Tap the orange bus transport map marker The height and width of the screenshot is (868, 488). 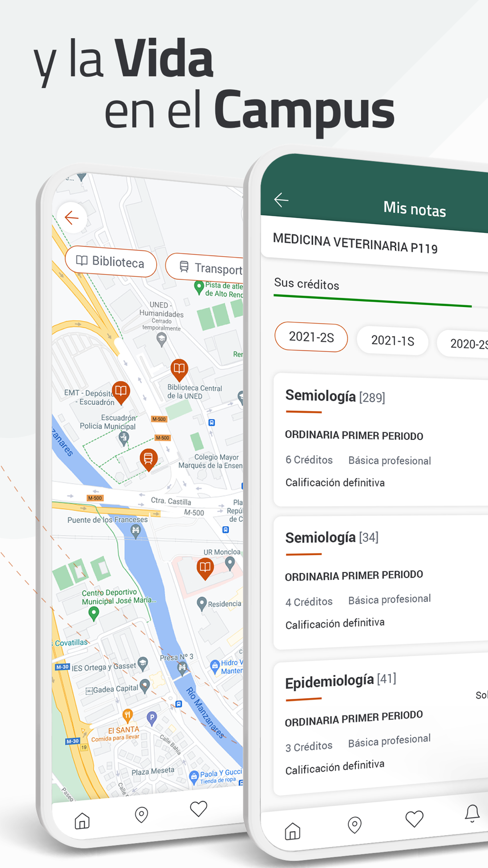click(148, 459)
